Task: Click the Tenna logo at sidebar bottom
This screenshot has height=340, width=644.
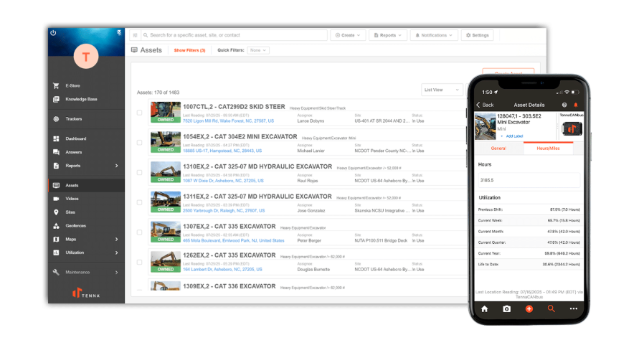Action: point(86,293)
